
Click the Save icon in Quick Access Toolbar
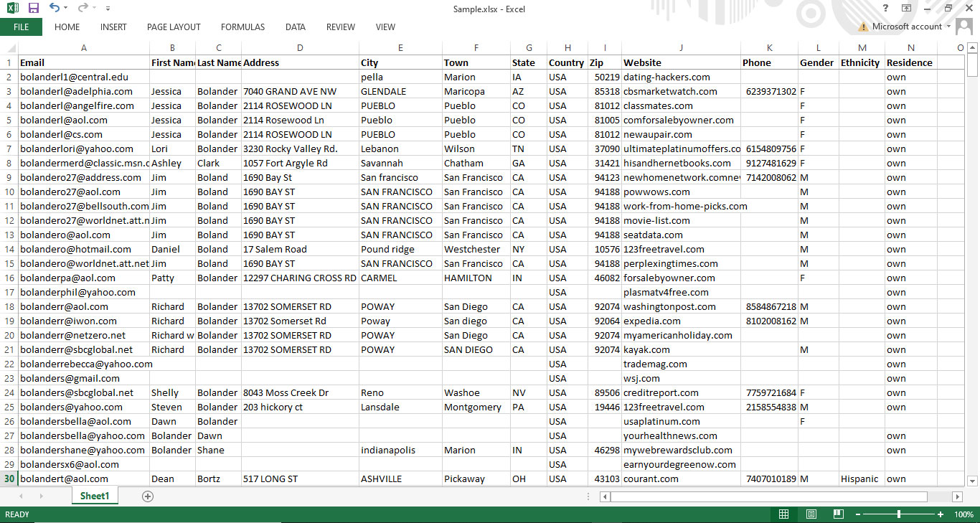click(33, 8)
